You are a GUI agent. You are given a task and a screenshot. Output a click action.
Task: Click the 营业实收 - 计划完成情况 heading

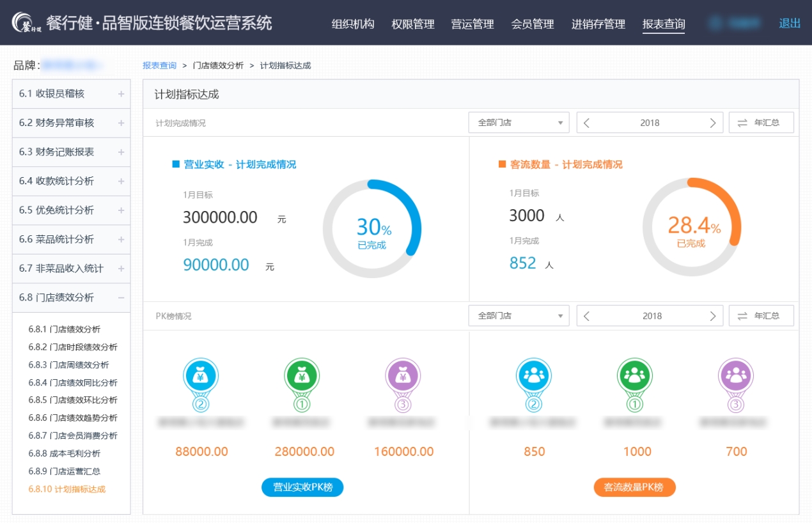240,164
